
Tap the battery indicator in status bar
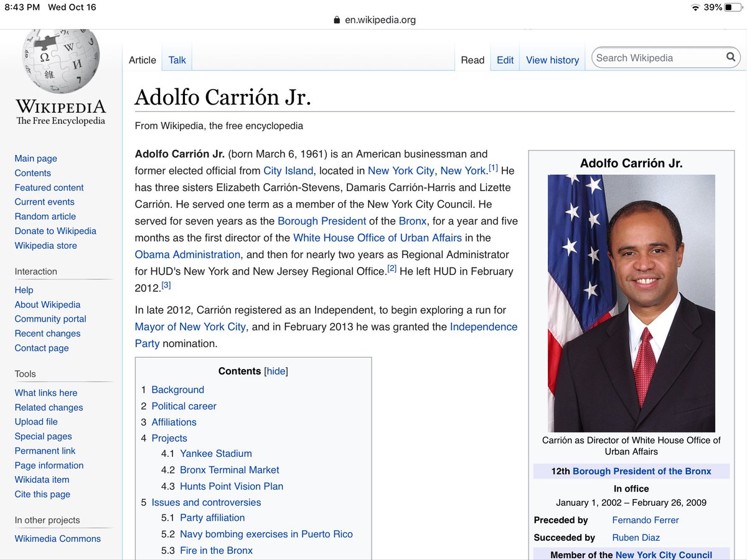point(733,7)
